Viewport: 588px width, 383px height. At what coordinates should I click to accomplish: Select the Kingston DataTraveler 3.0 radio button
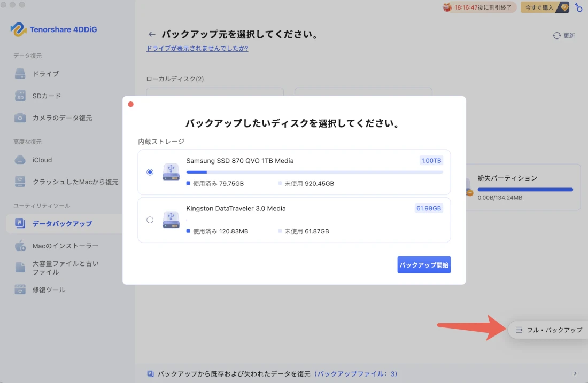tap(150, 220)
